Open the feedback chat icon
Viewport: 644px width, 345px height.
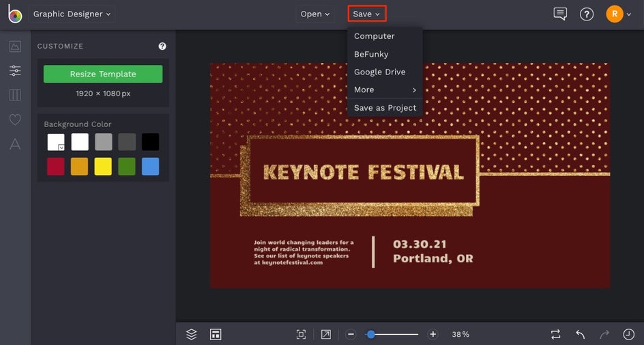pos(560,14)
